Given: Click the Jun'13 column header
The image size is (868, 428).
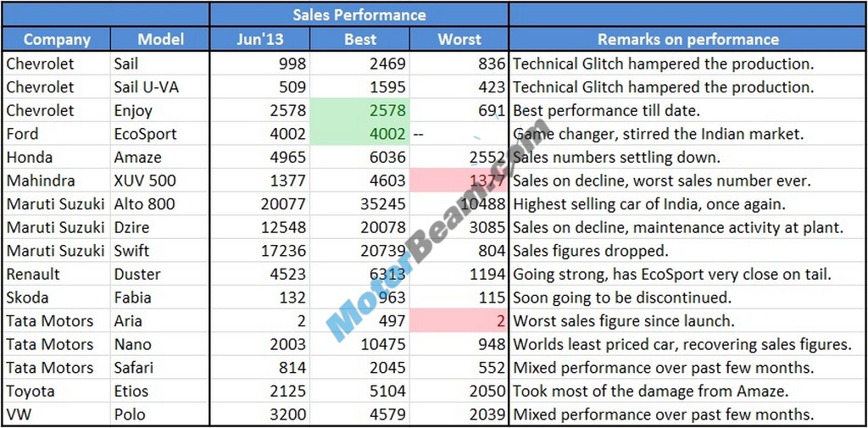Looking at the screenshot, I should tap(260, 39).
